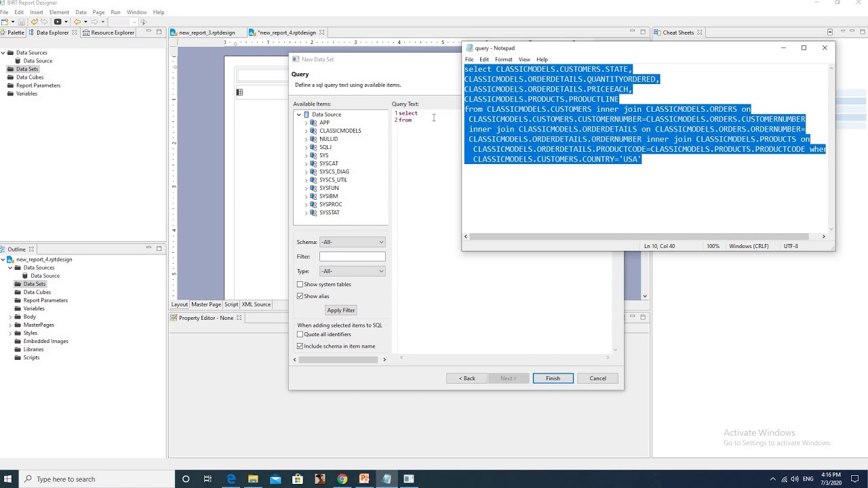Viewport: 868px width, 488px height.
Task: Click the table element icon on the report canvas
Action: pos(239,92)
